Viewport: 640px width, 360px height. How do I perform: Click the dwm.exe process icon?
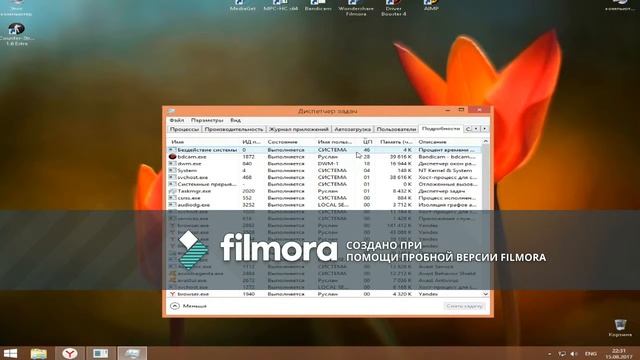172,164
